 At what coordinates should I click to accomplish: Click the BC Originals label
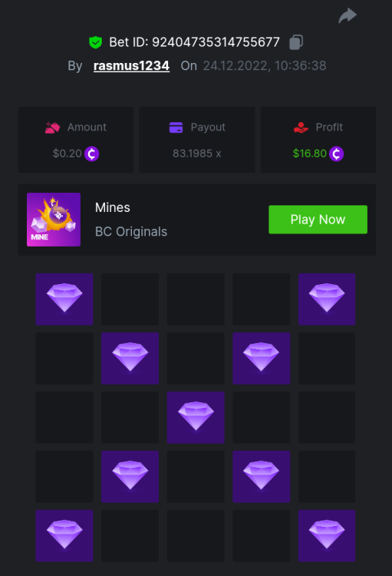pyautogui.click(x=131, y=232)
